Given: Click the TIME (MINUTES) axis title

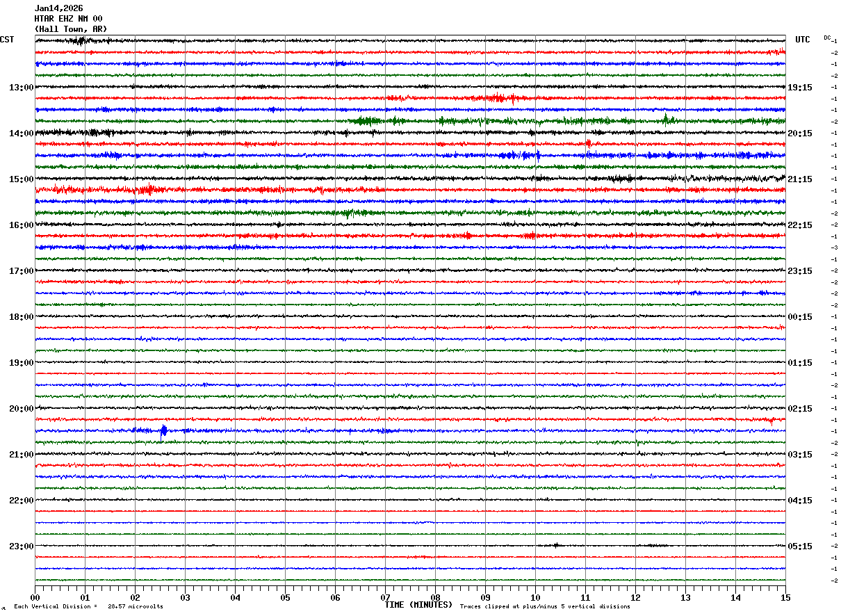Looking at the screenshot, I should coord(418,605).
